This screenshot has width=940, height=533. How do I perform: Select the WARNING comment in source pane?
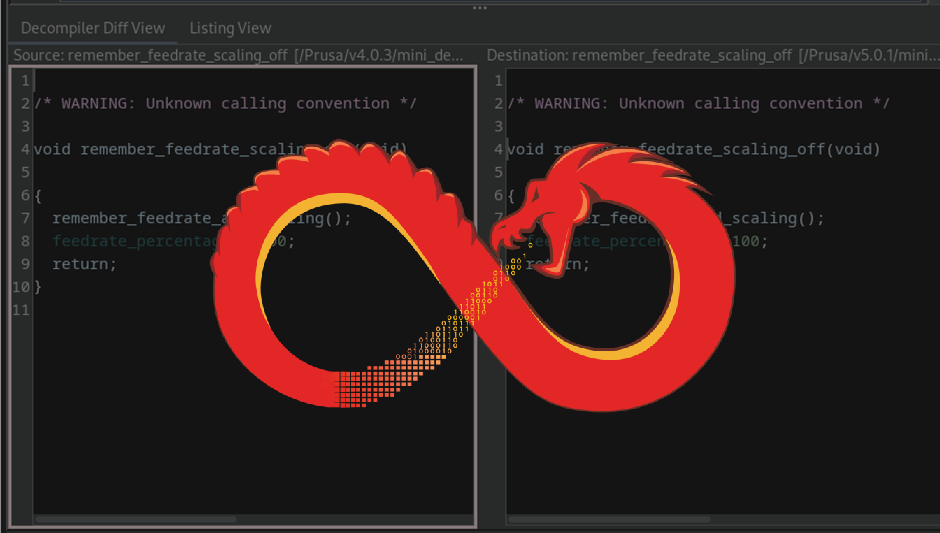click(225, 103)
